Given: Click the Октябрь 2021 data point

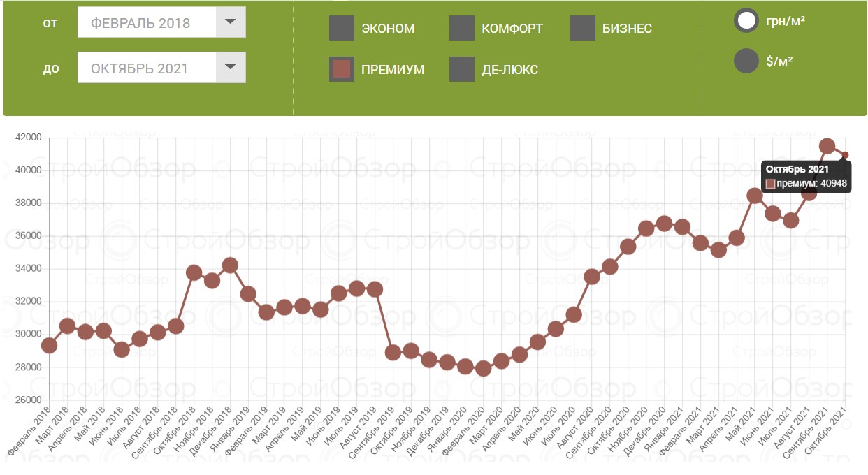Looking at the screenshot, I should click(x=845, y=155).
